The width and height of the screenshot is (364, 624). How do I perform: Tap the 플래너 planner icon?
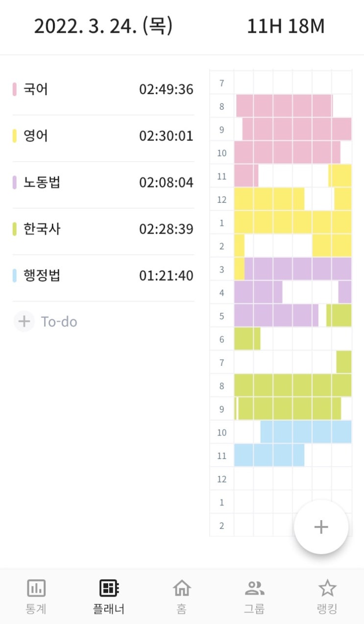(109, 588)
